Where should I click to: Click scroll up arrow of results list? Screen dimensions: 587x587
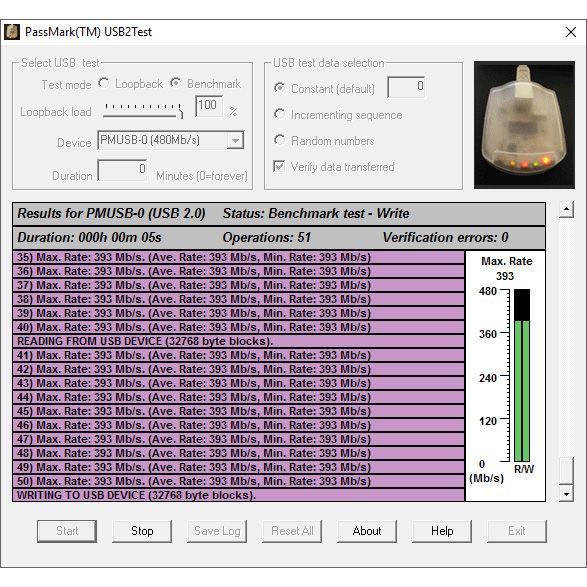pos(566,209)
